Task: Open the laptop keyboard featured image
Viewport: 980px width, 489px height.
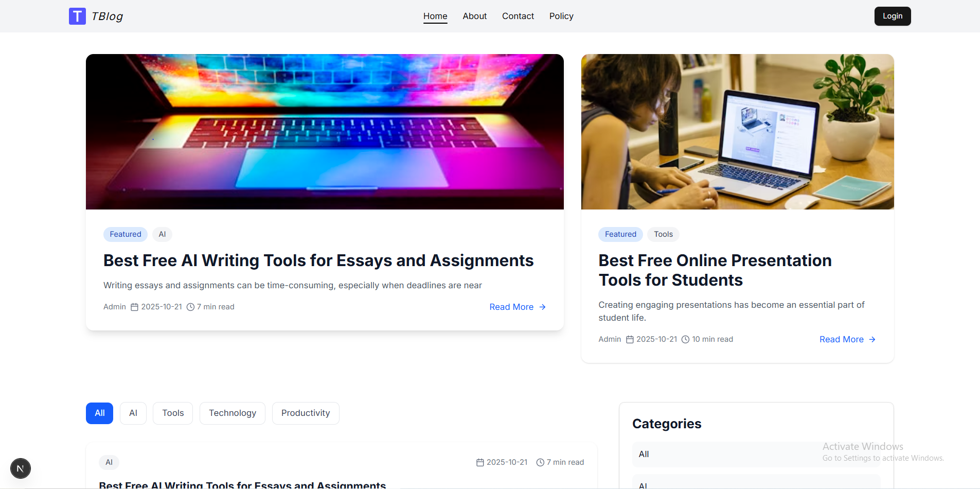Action: (x=325, y=132)
